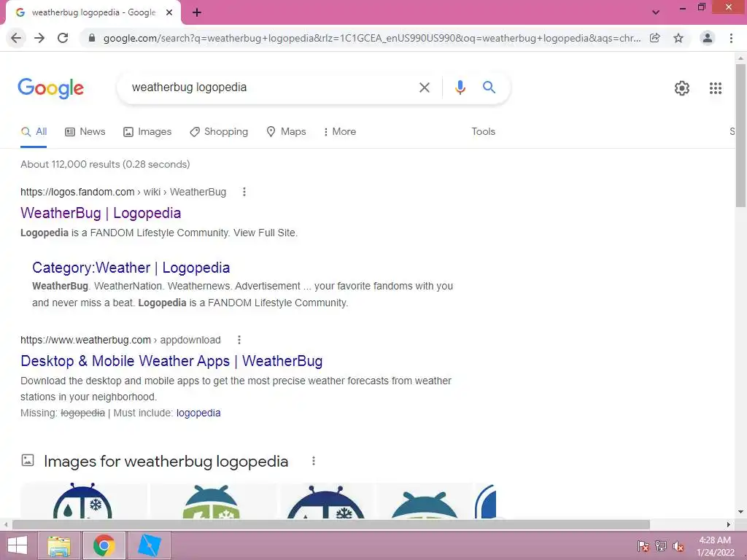Screen dimensions: 747x560
Task: Open options for weatherbug.com result
Action: (x=239, y=340)
